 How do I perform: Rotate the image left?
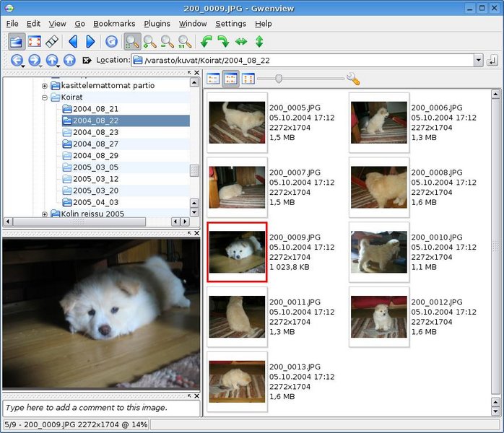[x=207, y=42]
